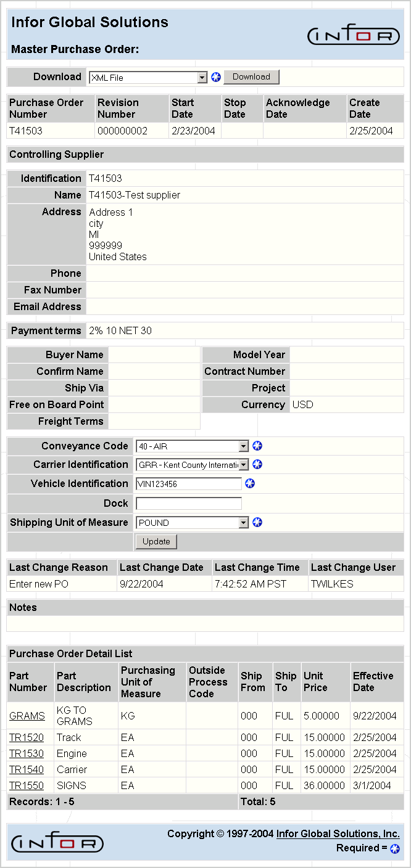Open part number TR1540 link

[x=27, y=770]
